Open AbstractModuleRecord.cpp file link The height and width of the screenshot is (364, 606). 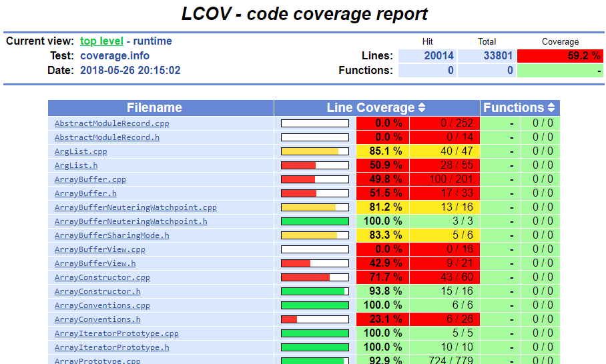coord(111,123)
